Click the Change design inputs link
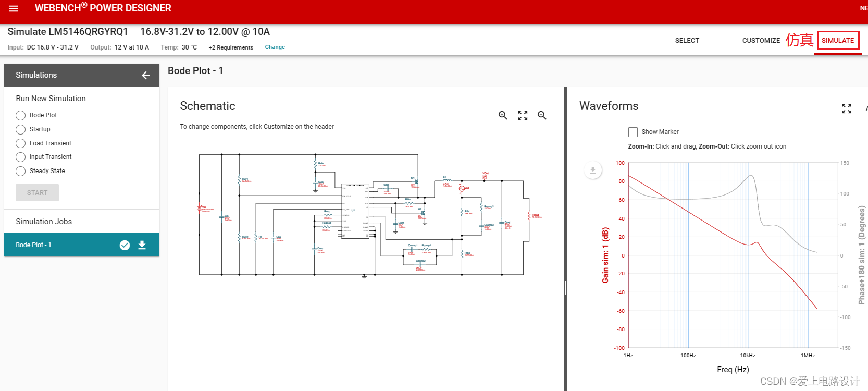This screenshot has width=868, height=391. point(275,47)
